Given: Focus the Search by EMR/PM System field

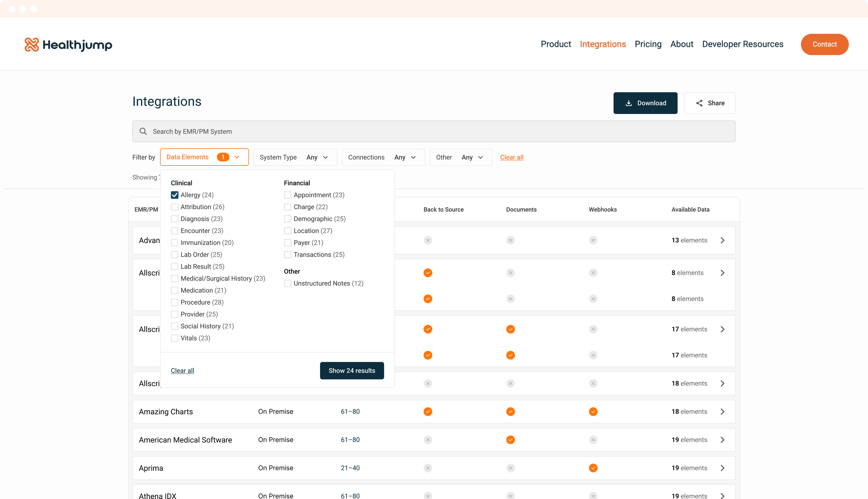Looking at the screenshot, I should click(434, 132).
